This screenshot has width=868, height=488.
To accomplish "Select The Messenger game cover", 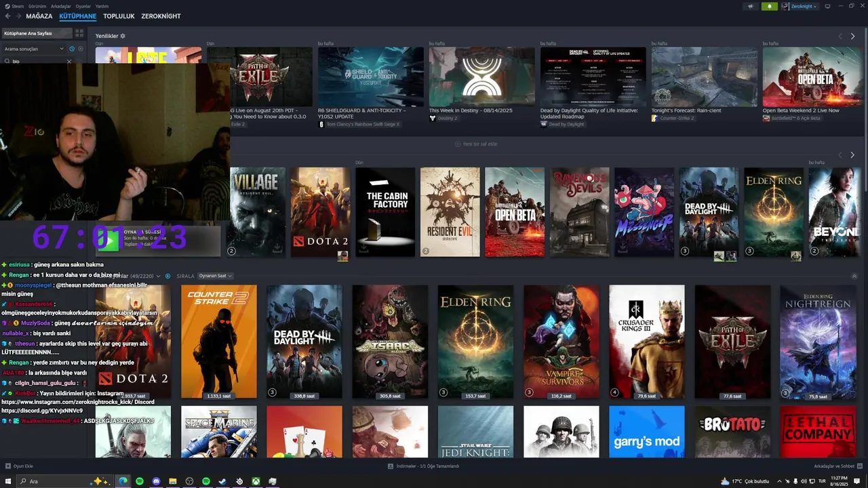I will [644, 212].
